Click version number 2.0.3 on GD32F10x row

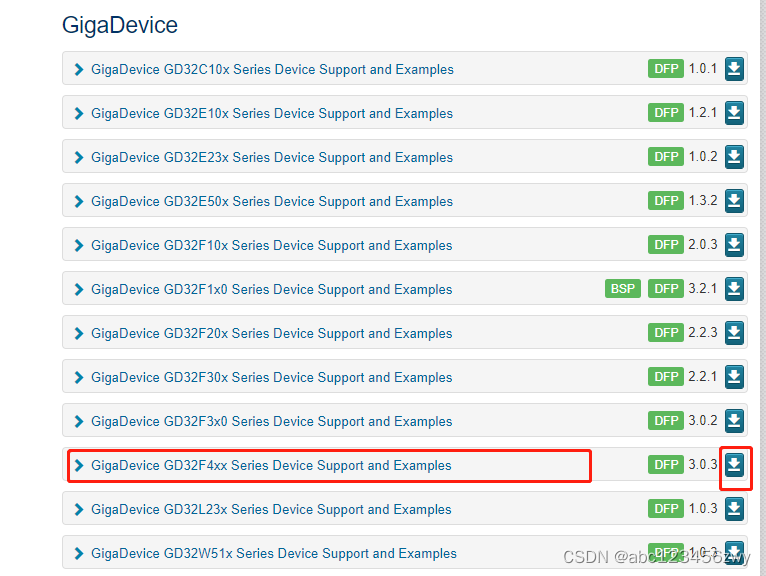(x=703, y=244)
